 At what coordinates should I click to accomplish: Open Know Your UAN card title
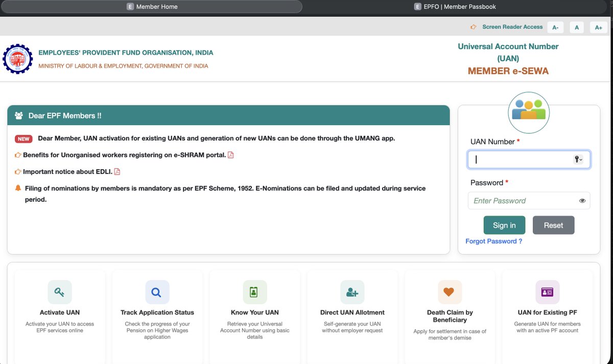click(255, 312)
